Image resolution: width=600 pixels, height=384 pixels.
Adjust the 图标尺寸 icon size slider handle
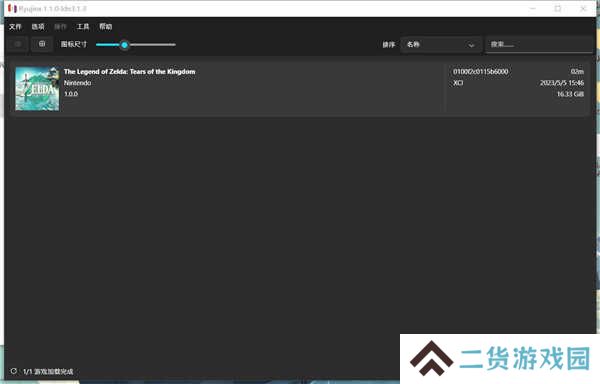click(x=124, y=45)
